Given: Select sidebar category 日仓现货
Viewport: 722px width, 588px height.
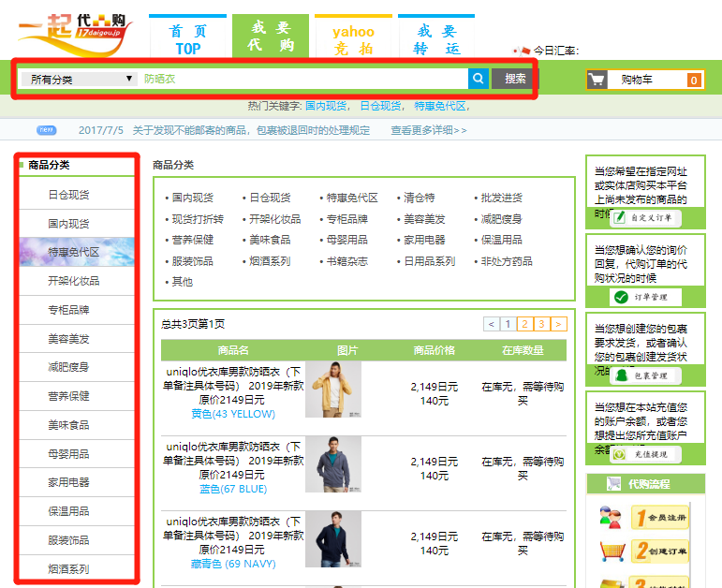Looking at the screenshot, I should pos(77,195).
